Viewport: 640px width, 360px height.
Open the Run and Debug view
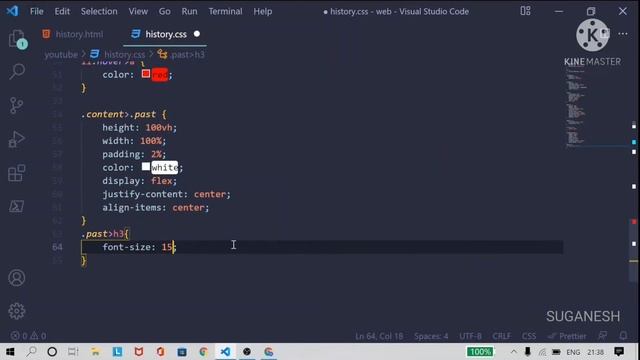pyautogui.click(x=16, y=139)
